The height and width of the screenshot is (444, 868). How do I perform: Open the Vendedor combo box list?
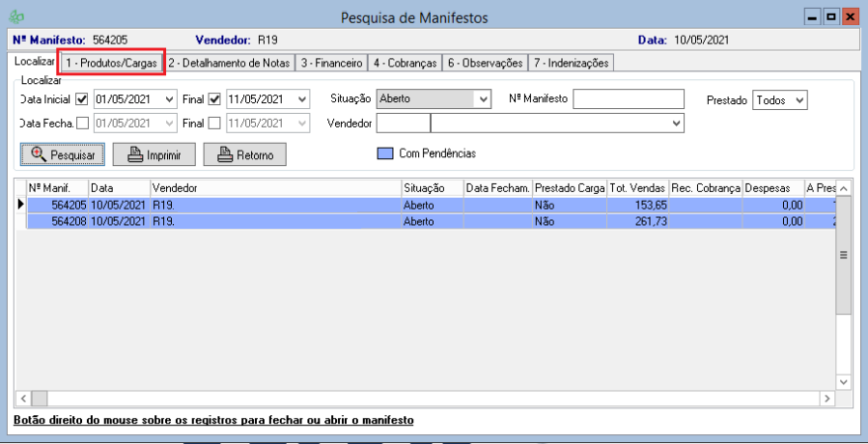[x=675, y=123]
